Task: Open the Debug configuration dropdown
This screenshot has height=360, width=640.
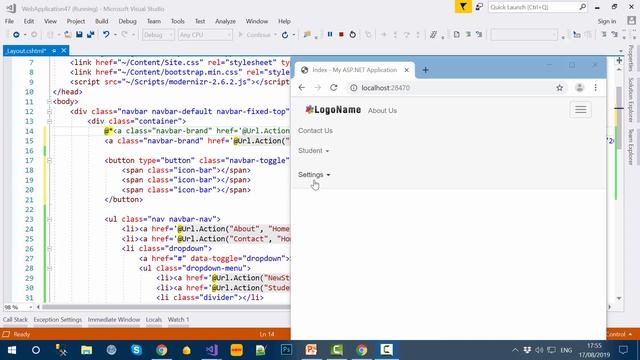Action: (158, 35)
